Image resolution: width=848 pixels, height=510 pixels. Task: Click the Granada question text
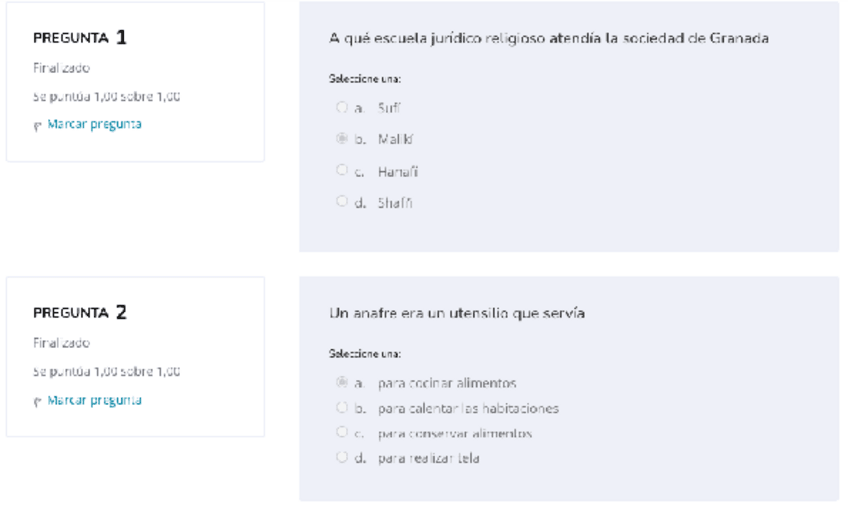click(548, 39)
